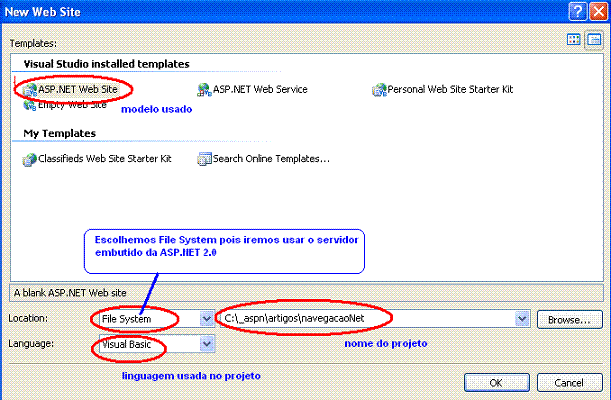The width and height of the screenshot is (611, 400).
Task: Click the 'Visual Studio installed templates' heading
Action: click(x=106, y=64)
